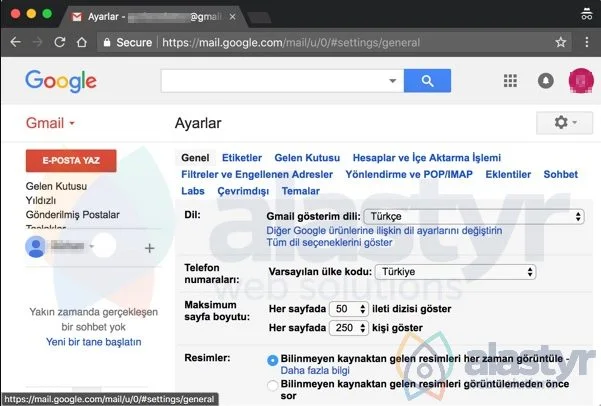This screenshot has height=406, width=601.
Task: Click the account profile avatar
Action: [581, 81]
